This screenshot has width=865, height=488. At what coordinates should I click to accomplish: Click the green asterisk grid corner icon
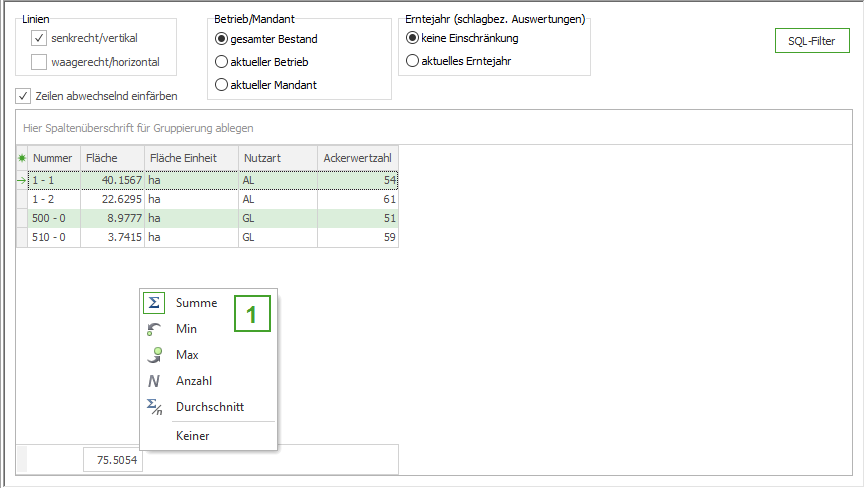click(x=22, y=158)
